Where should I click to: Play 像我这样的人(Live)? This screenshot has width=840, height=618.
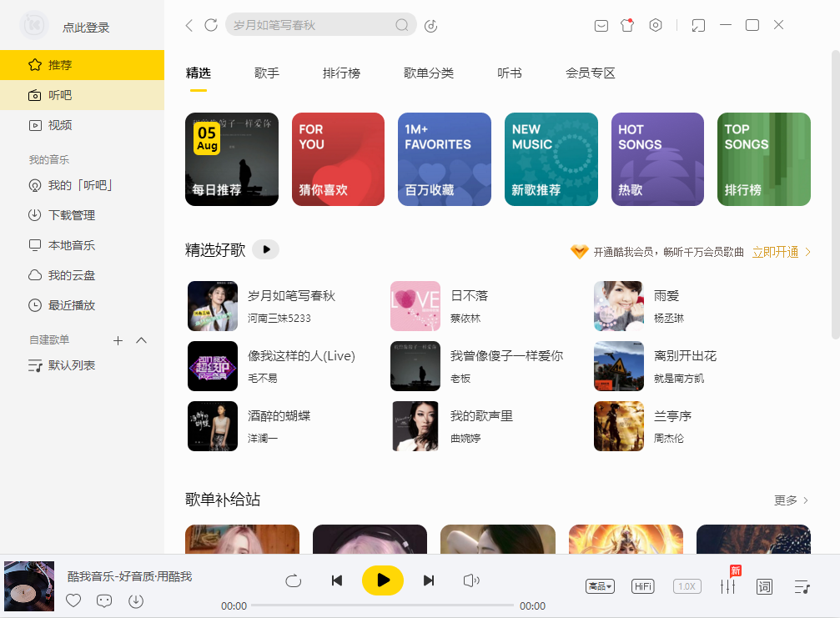pos(301,355)
